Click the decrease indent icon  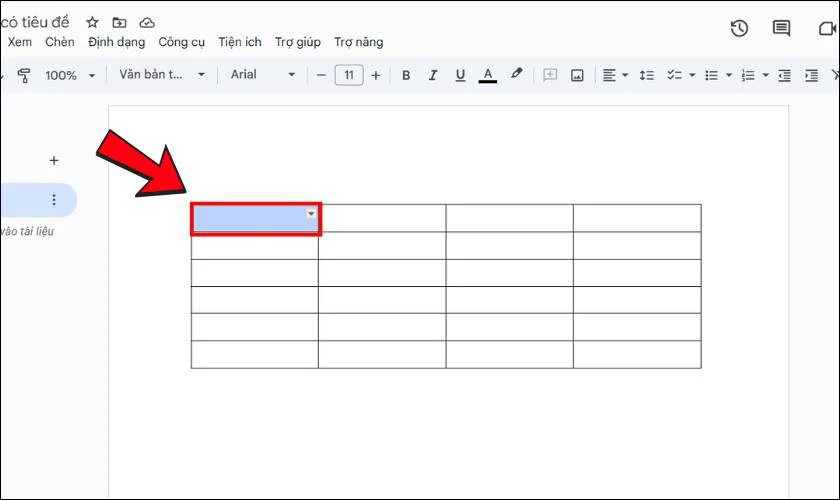tap(784, 75)
